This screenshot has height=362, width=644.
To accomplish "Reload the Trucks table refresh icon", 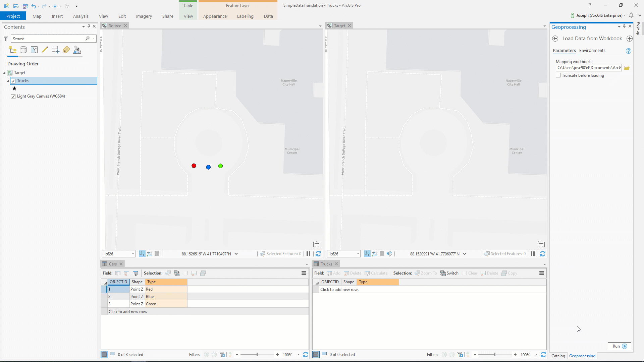I will tap(543, 355).
